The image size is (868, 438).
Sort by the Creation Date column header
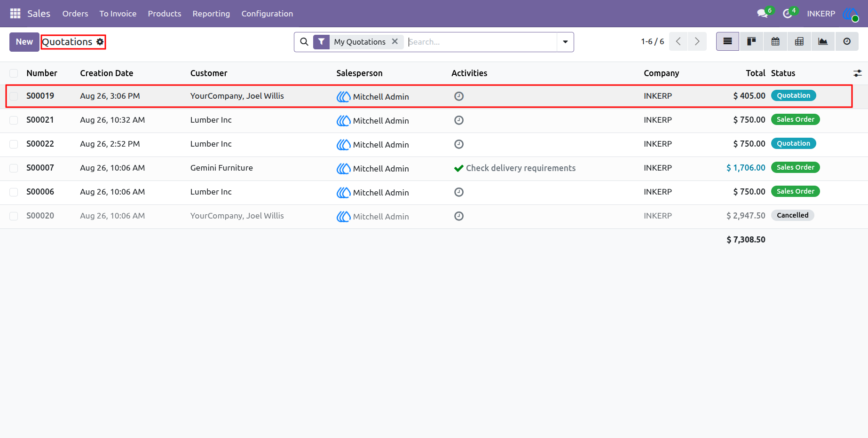(x=107, y=73)
